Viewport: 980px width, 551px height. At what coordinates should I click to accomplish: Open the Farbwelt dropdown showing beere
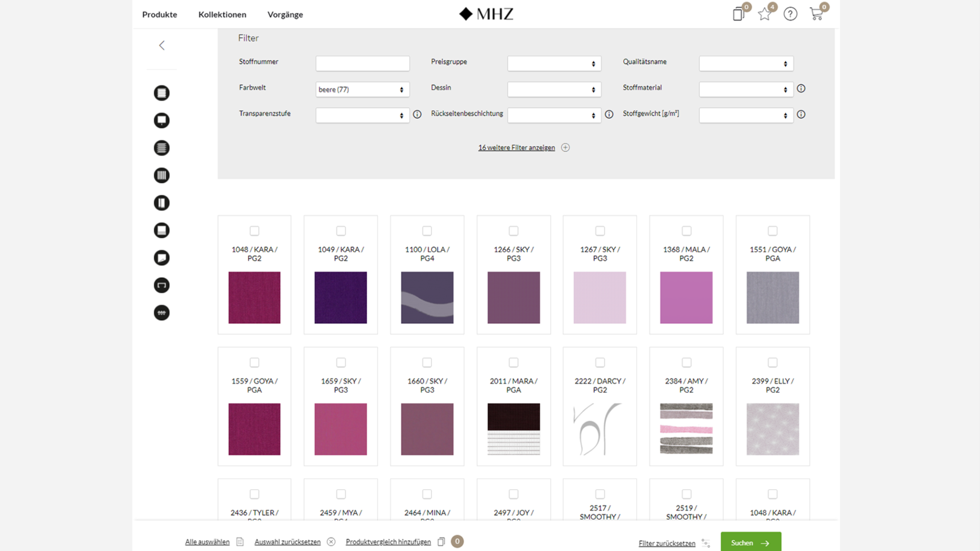pyautogui.click(x=362, y=90)
